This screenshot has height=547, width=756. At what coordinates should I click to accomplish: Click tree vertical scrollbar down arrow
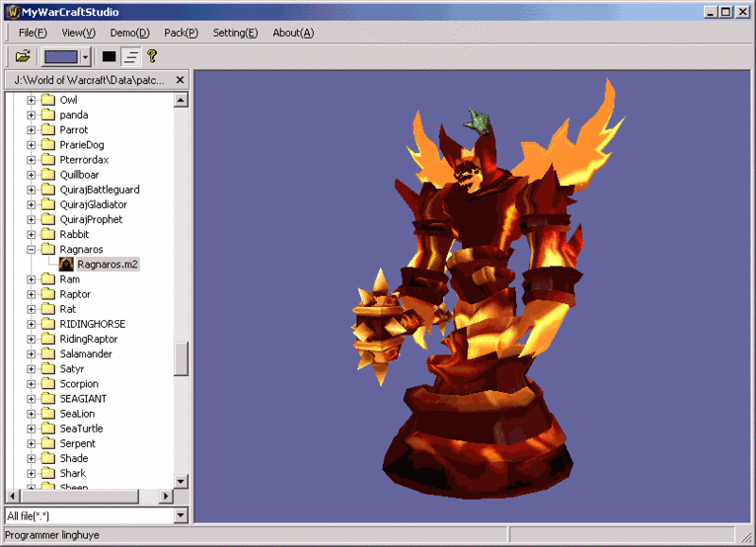point(180,481)
